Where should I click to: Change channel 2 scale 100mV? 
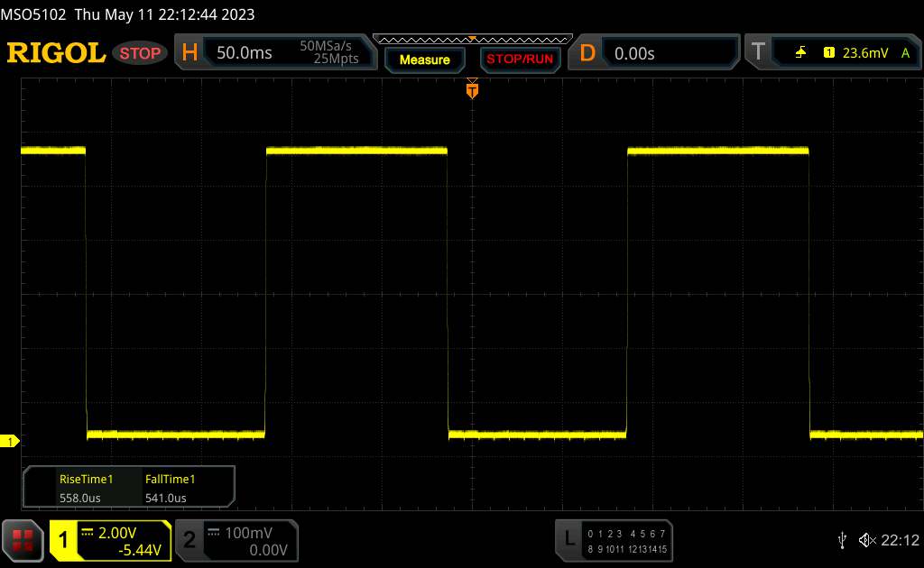[x=249, y=533]
